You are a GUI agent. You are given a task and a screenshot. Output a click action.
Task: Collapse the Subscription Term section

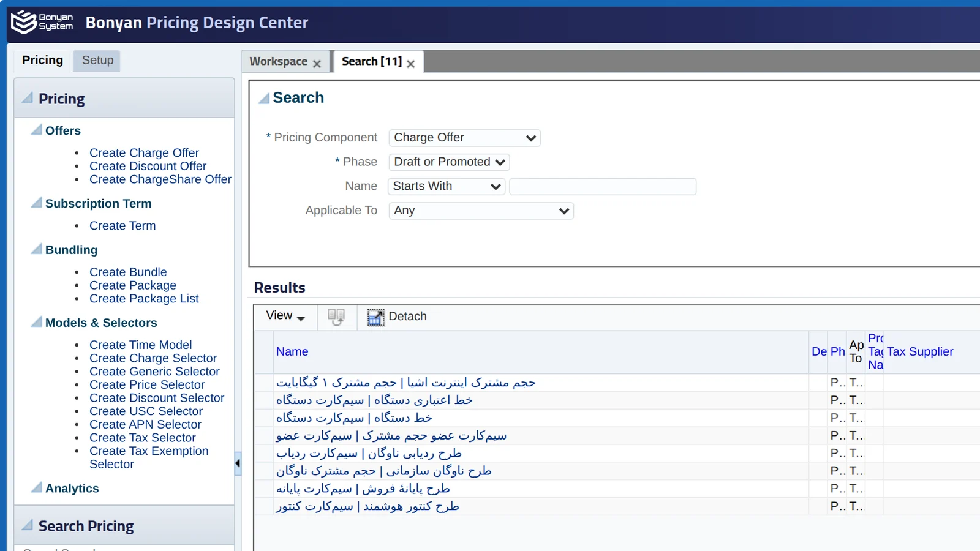pos(37,203)
